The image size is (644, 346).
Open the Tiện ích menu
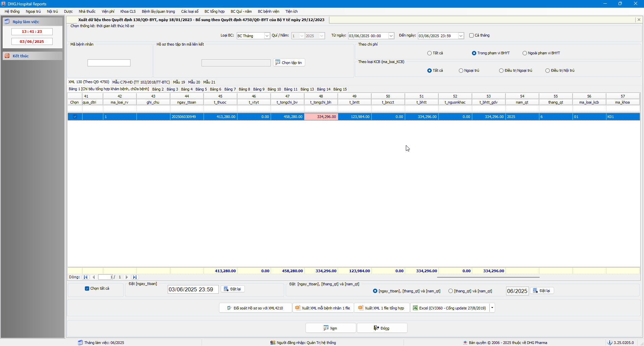click(x=291, y=11)
